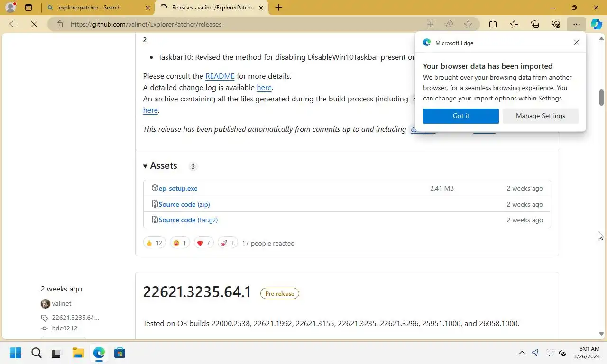This screenshot has width=607, height=364.
Task: Open the README link
Action: coord(220,76)
